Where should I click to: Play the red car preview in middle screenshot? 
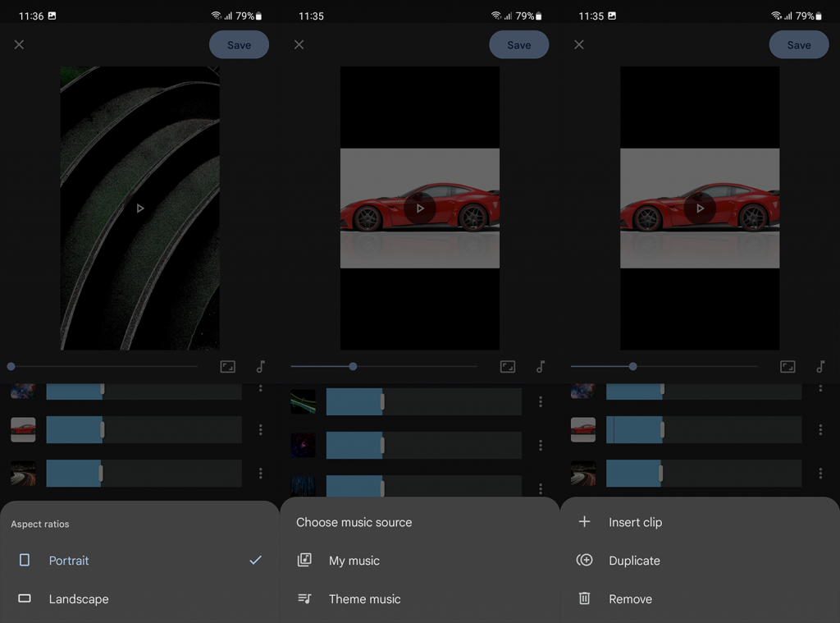coord(420,208)
